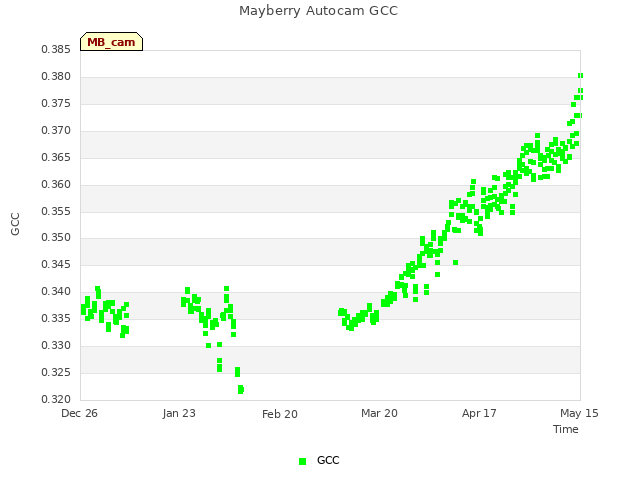Click the y-axis value 0.355
Viewport: 640px width, 480px height.
(x=56, y=211)
